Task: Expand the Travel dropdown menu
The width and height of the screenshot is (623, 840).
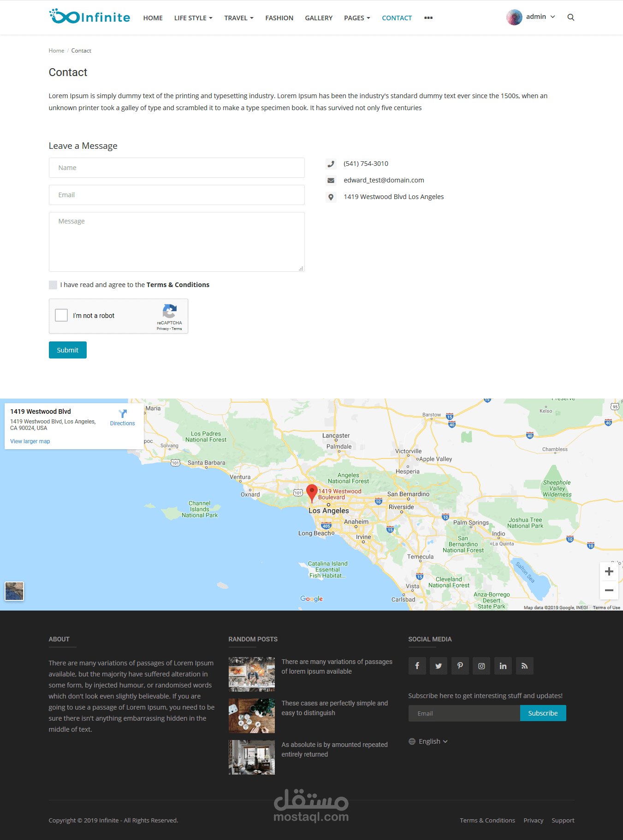Action: click(x=239, y=18)
